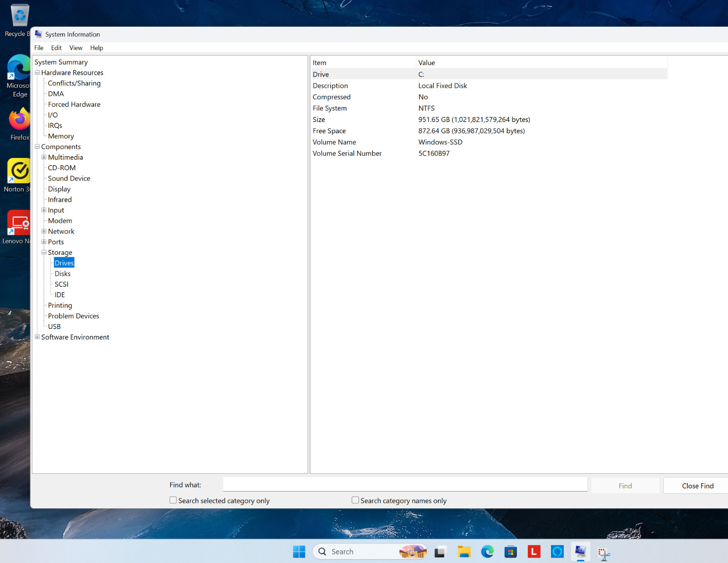Open the Snipping Tool taskbar icon

pos(604,553)
